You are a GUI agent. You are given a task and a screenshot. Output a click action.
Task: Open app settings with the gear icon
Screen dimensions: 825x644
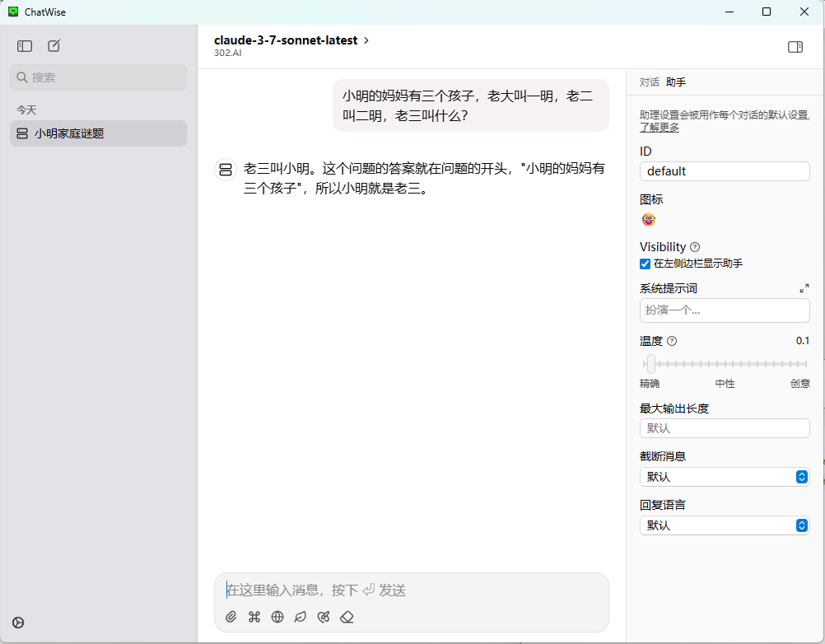coord(17,622)
